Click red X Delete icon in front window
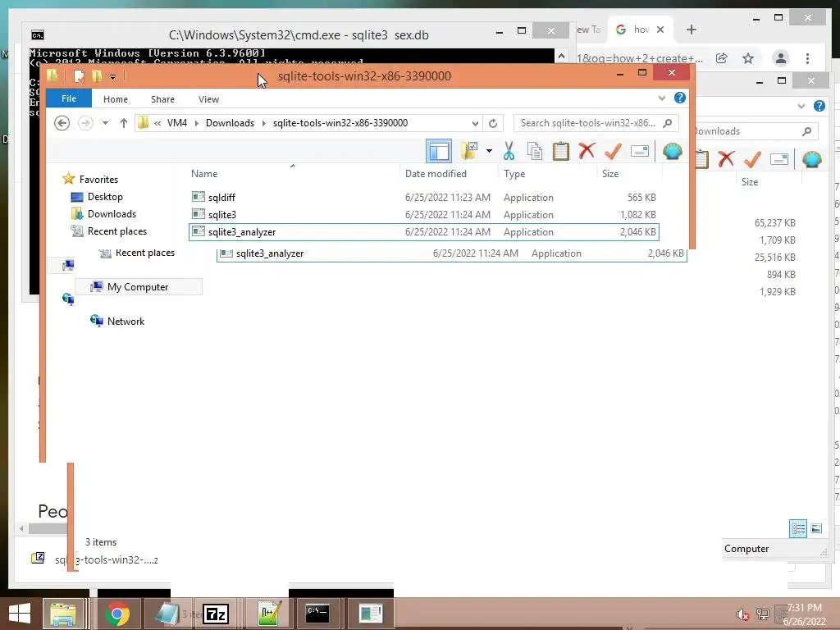The height and width of the screenshot is (630, 840). click(587, 151)
